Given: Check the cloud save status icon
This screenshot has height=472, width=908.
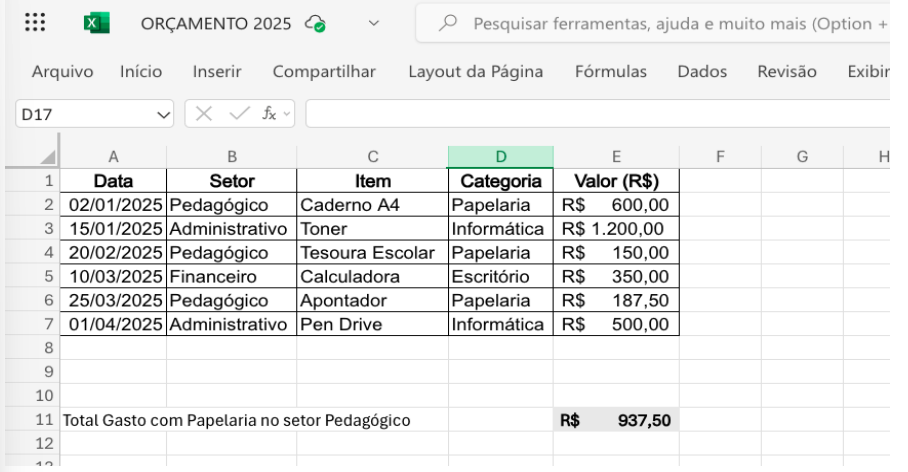Looking at the screenshot, I should [x=316, y=24].
